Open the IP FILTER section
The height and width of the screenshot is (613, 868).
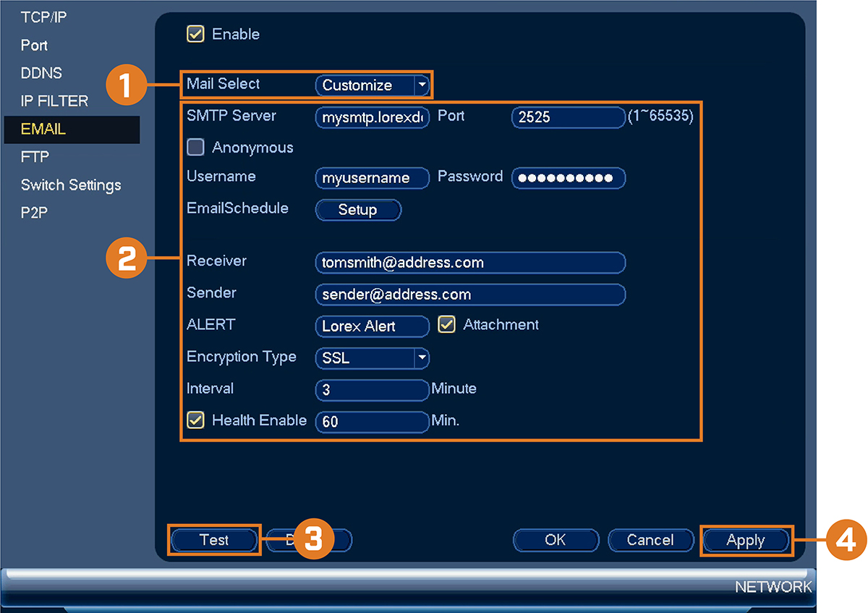pos(54,101)
